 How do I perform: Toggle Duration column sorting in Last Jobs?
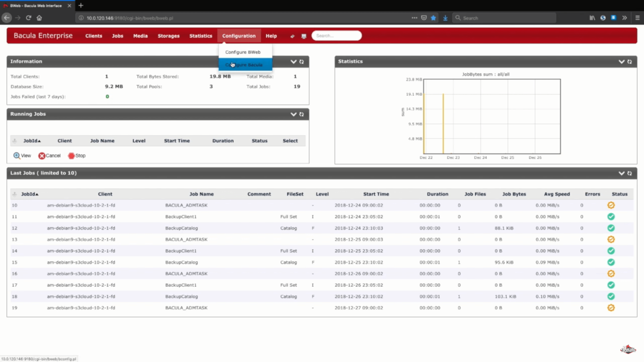click(438, 194)
